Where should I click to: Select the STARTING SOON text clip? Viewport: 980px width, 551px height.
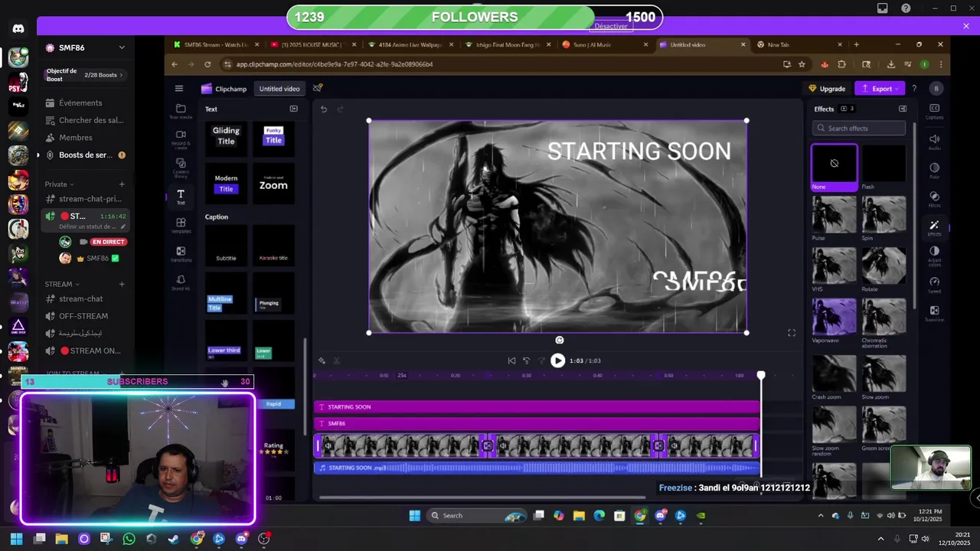537,407
